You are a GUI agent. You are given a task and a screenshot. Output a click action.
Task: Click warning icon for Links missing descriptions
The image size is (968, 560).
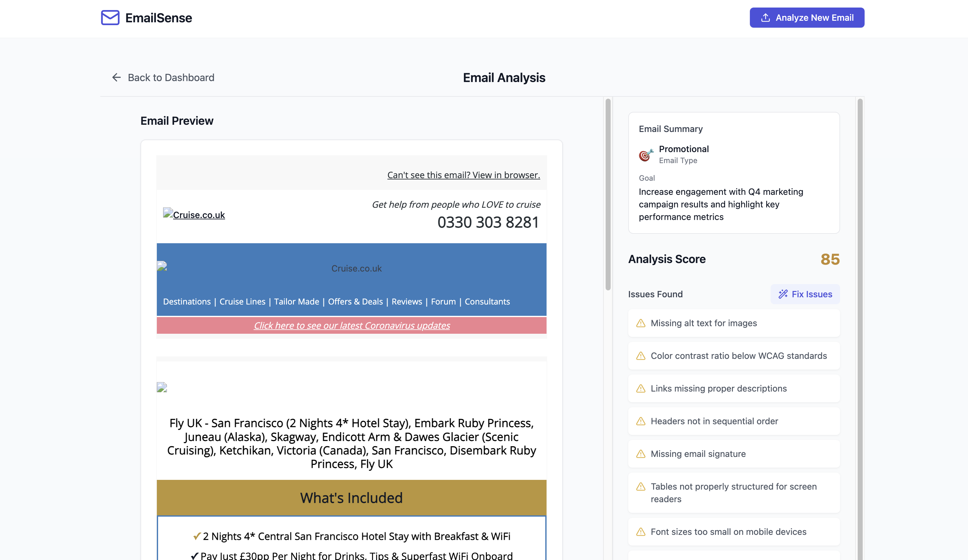(641, 388)
